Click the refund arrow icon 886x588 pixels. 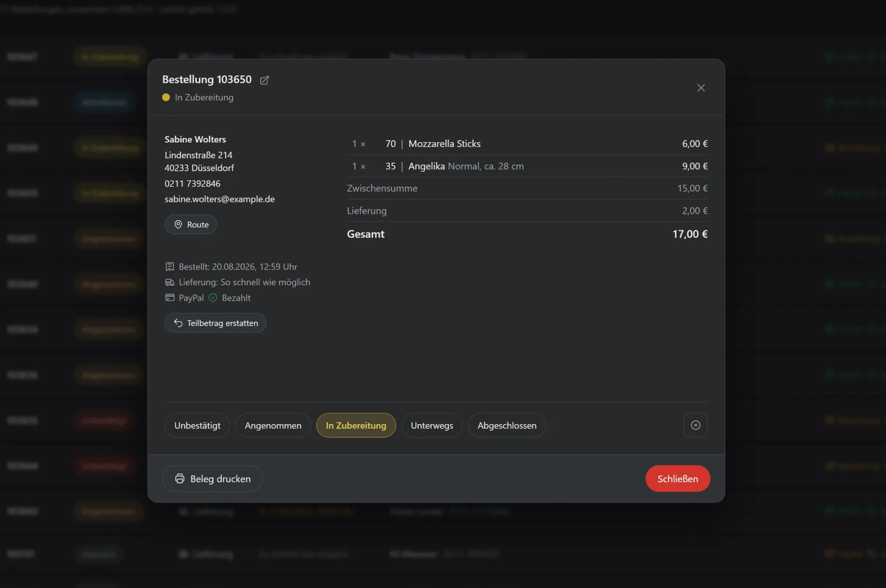[178, 323]
